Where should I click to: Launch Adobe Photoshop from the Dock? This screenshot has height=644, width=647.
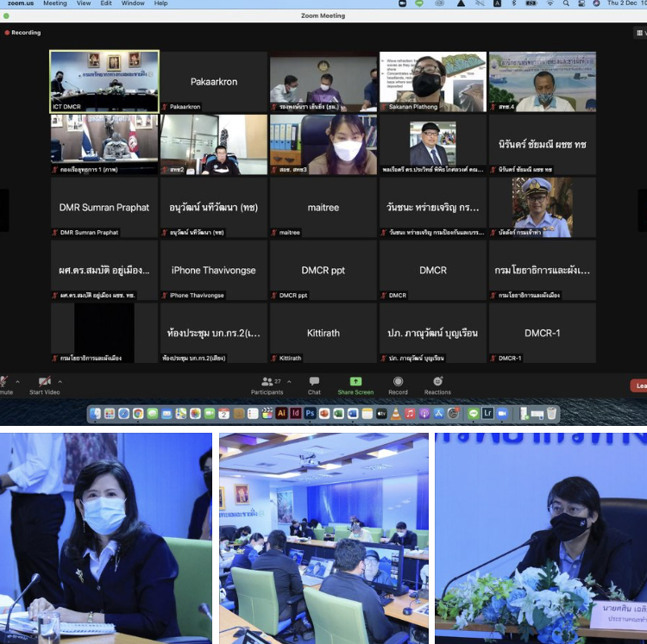(x=310, y=414)
